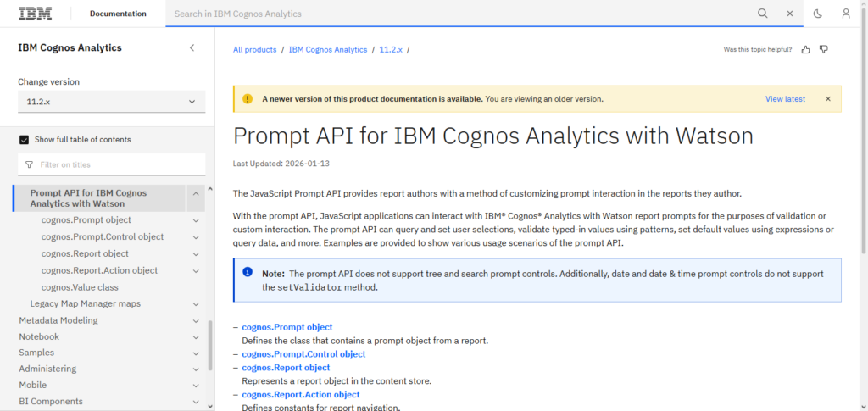Click the yellow warning icon in banner
Viewport: 868px width, 411px height.
[247, 99]
